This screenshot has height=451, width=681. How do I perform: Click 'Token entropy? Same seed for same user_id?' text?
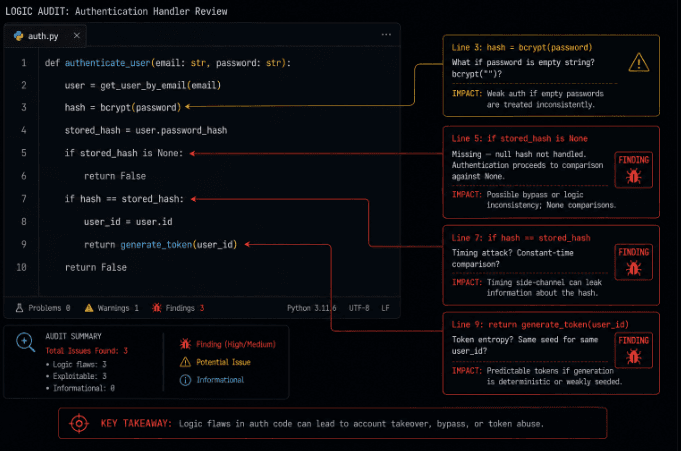click(525, 345)
